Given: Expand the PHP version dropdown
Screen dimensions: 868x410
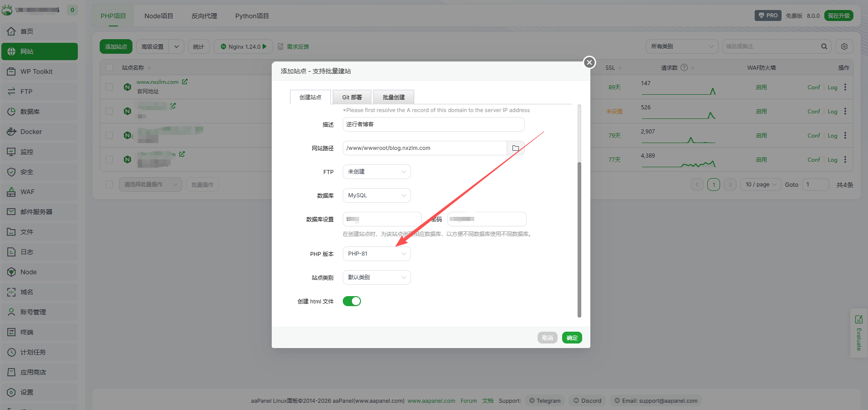Looking at the screenshot, I should (x=376, y=254).
